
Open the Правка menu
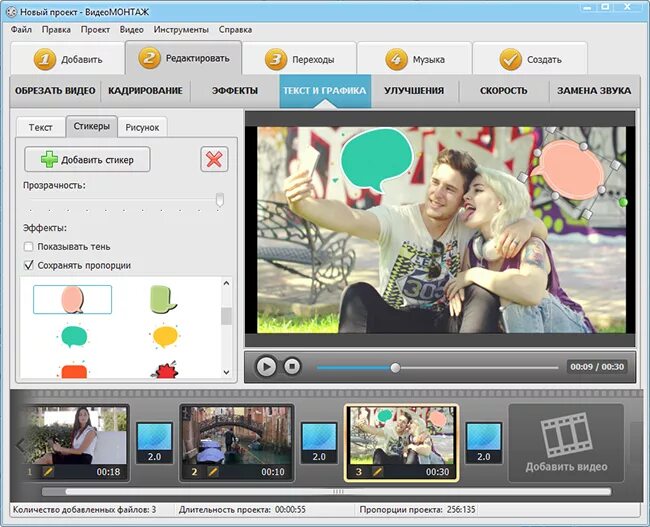[56, 30]
